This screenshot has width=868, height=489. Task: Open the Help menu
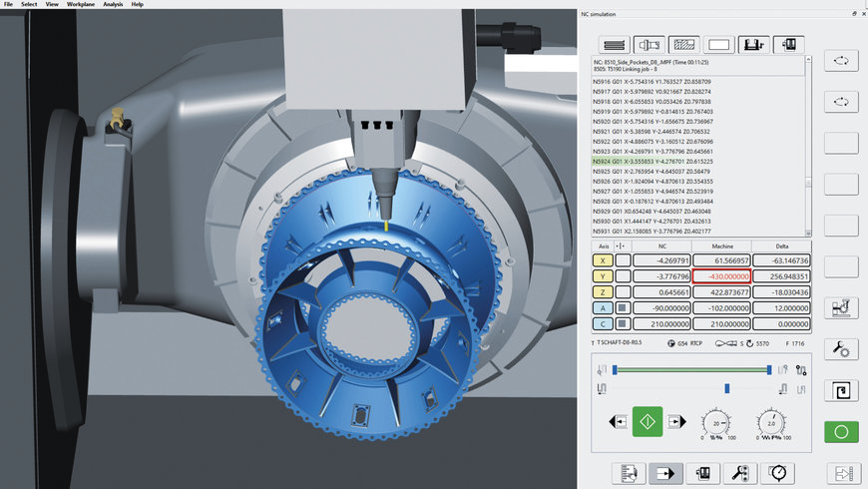click(x=138, y=4)
